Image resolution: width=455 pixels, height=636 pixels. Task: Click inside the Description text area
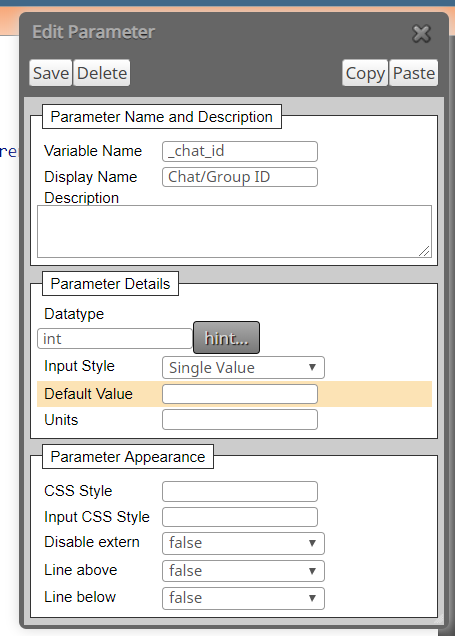(234, 231)
